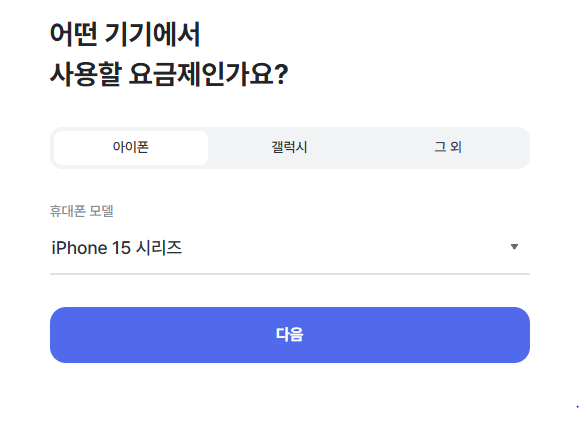This screenshot has width=579, height=434.
Task: Click the 어떤 기기에서 heading line
Action: [x=125, y=34]
